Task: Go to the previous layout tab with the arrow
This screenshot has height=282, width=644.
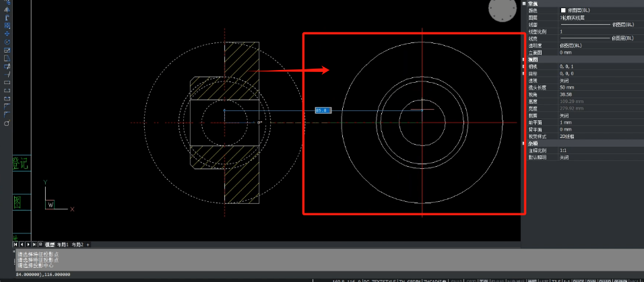Action: 22,244
